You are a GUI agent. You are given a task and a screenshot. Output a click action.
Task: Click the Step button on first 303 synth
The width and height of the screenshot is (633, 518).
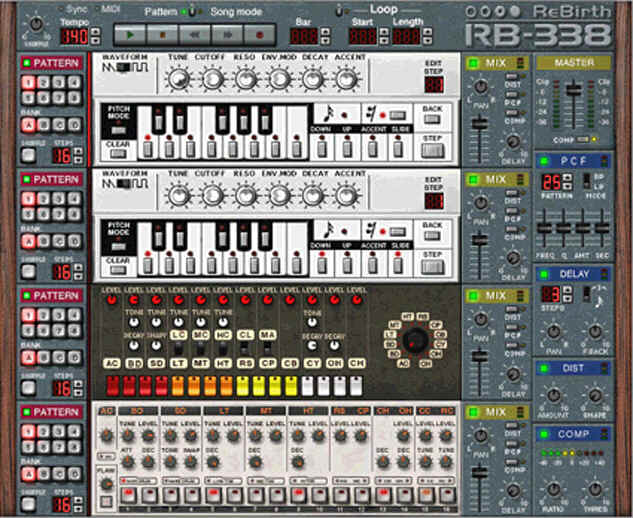(432, 151)
